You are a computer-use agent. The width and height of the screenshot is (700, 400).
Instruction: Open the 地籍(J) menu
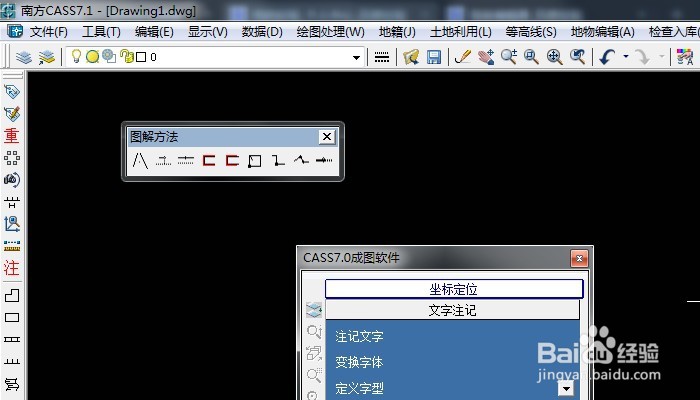pyautogui.click(x=397, y=32)
